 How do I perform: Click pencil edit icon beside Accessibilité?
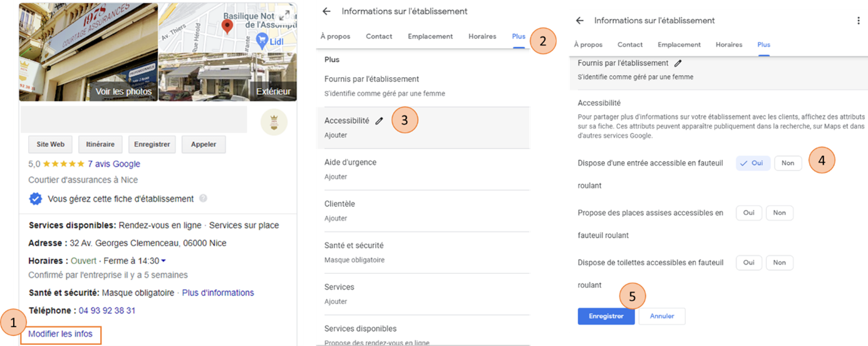point(379,121)
